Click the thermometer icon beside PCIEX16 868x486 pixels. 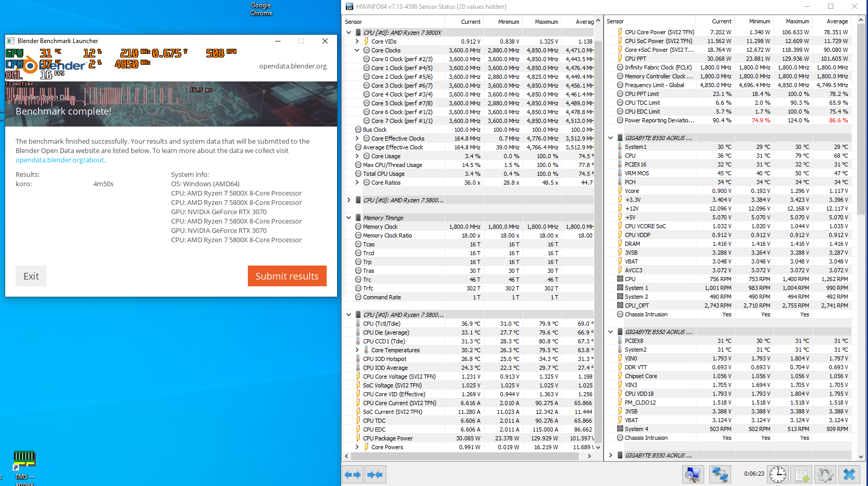coord(620,164)
